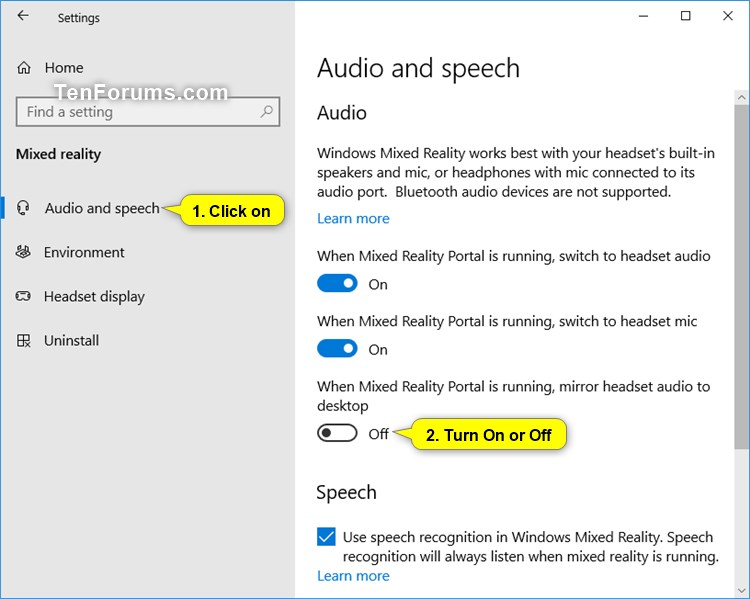Image resolution: width=750 pixels, height=599 pixels.
Task: Click the scrollbar down arrow
Action: tap(741, 590)
